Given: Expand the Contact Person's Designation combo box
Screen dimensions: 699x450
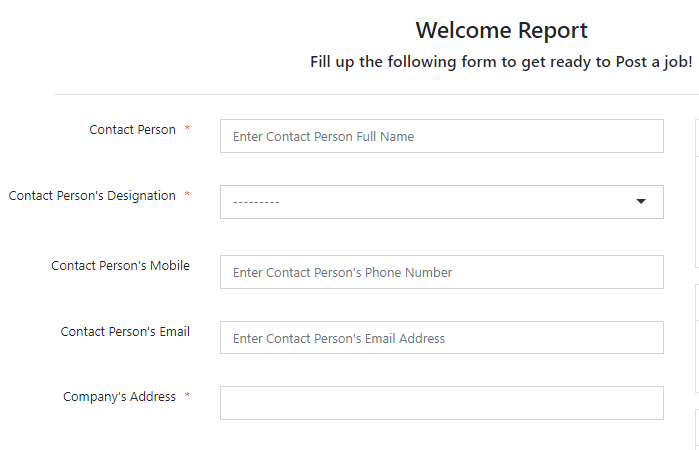Looking at the screenshot, I should [441, 202].
